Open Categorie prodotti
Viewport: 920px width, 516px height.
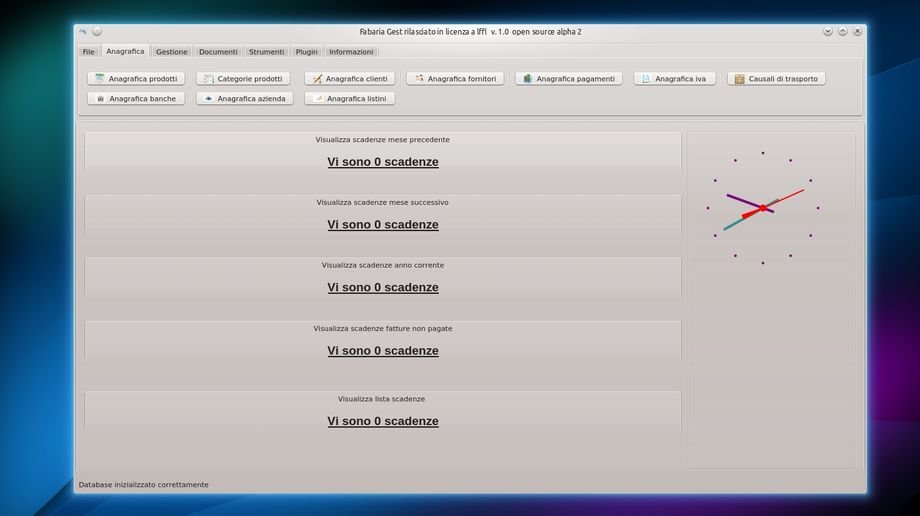click(x=243, y=79)
